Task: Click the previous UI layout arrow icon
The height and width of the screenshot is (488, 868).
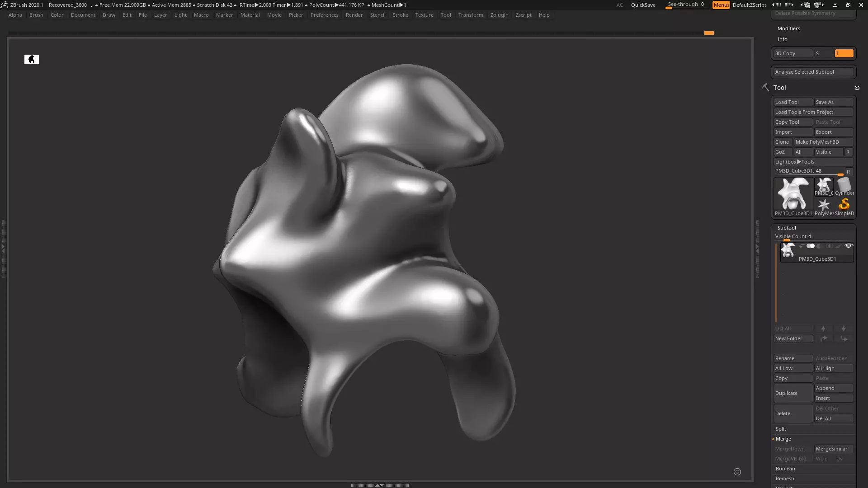Action: click(777, 5)
